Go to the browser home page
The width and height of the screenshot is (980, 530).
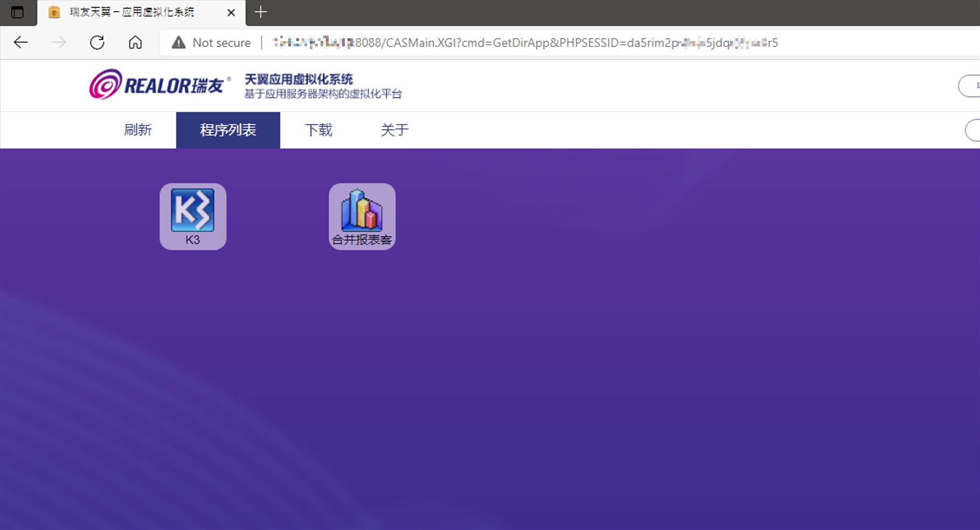(135, 43)
